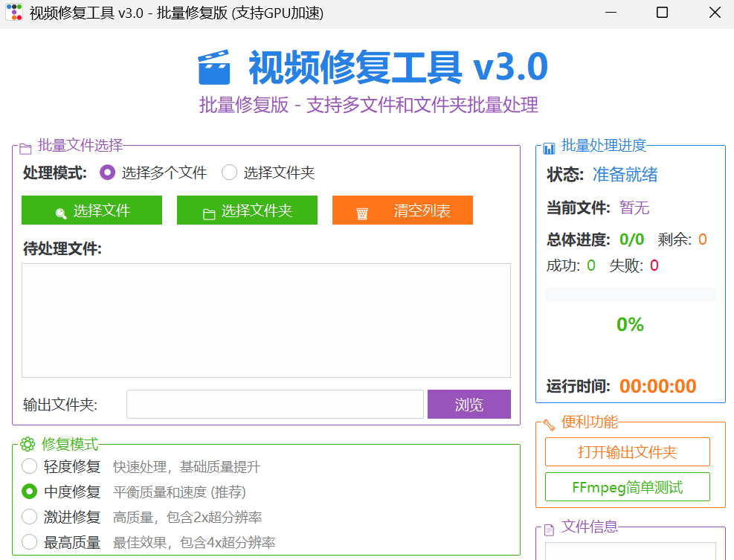Click the 输出文件夹 path input field
The image size is (734, 560).
coord(274,405)
